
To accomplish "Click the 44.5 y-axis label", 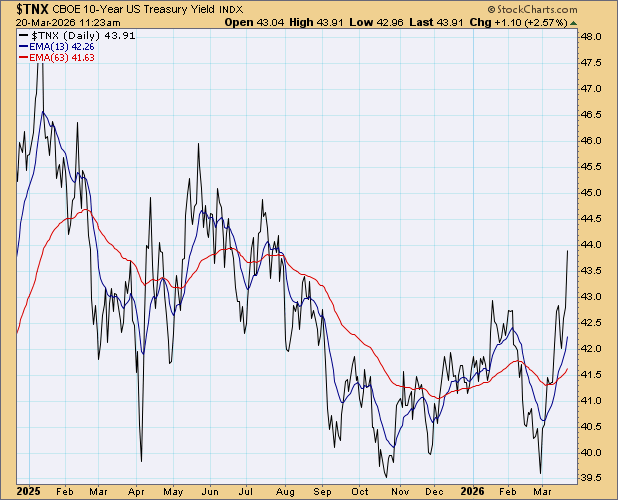I will click(x=592, y=219).
